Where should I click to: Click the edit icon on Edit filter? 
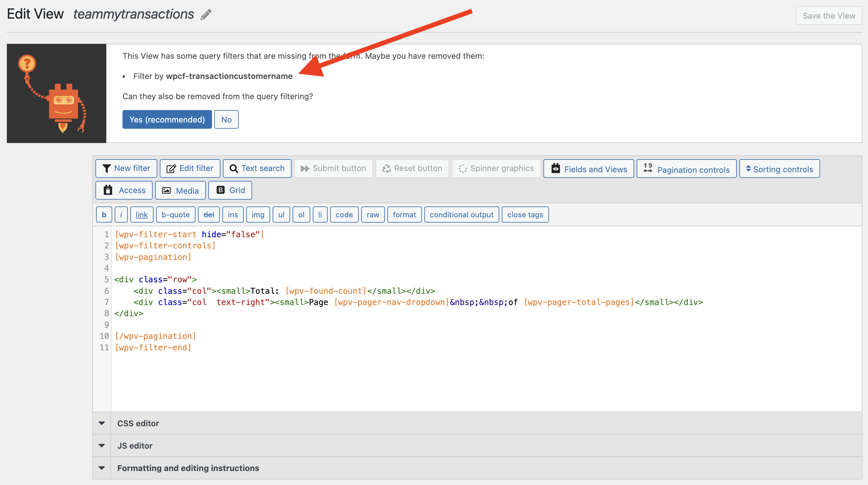[x=171, y=169]
